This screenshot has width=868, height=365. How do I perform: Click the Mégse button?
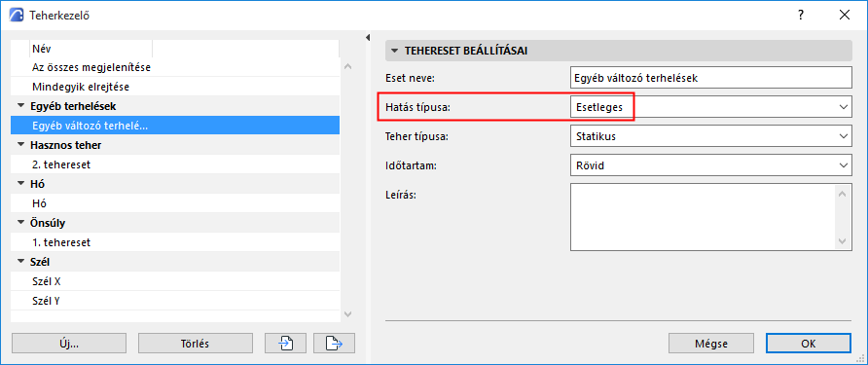point(711,344)
